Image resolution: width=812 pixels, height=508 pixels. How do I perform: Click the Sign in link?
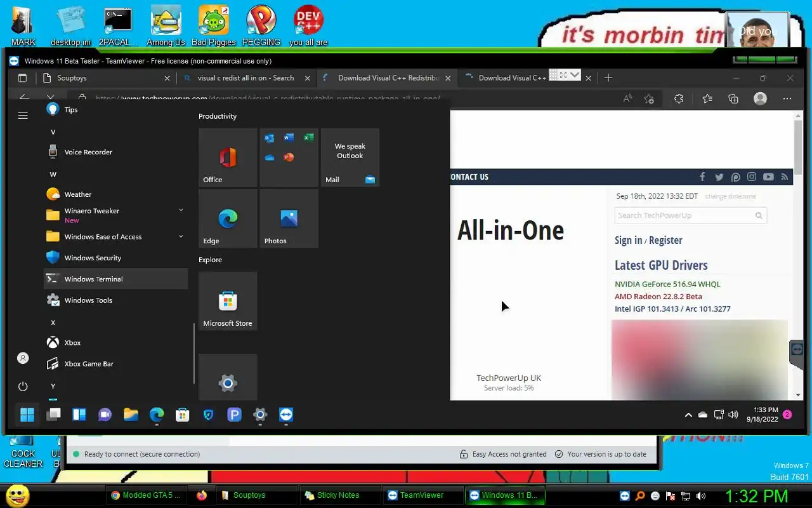pyautogui.click(x=628, y=240)
